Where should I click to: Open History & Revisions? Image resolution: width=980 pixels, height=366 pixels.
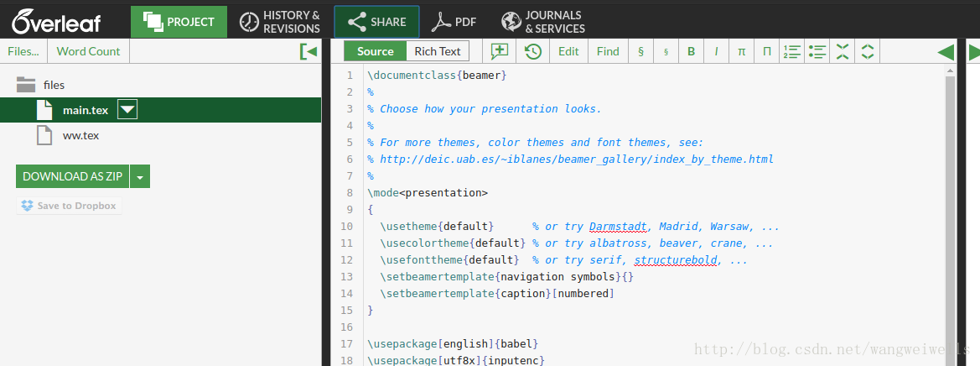(279, 22)
